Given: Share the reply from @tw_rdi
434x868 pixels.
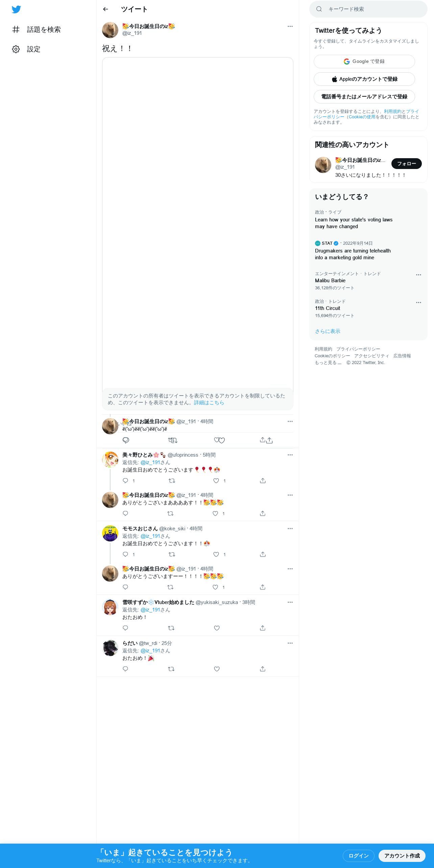Looking at the screenshot, I should click(x=263, y=669).
